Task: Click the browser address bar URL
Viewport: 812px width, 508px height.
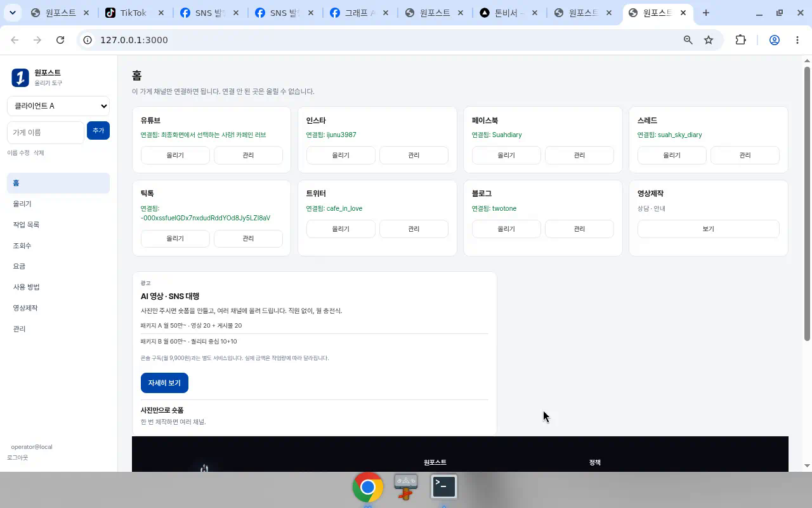Action: [134, 40]
